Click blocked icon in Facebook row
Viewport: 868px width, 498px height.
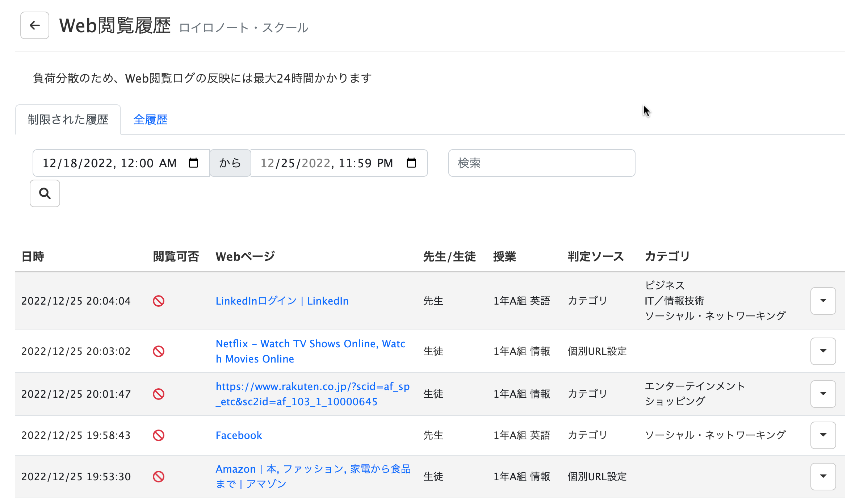(x=159, y=435)
